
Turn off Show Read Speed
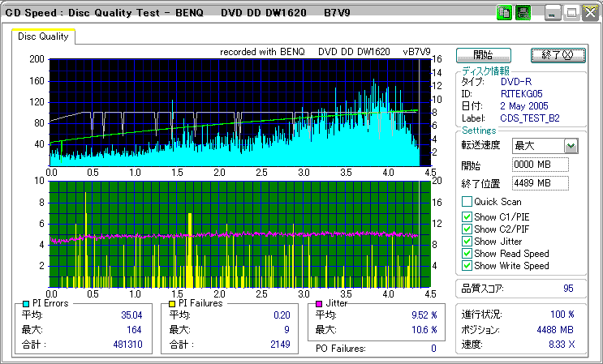click(467, 254)
